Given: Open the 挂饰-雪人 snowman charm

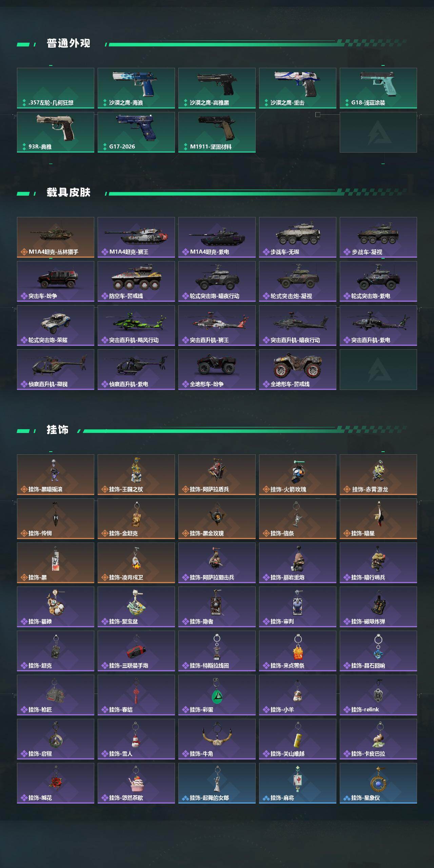Looking at the screenshot, I should (136, 739).
